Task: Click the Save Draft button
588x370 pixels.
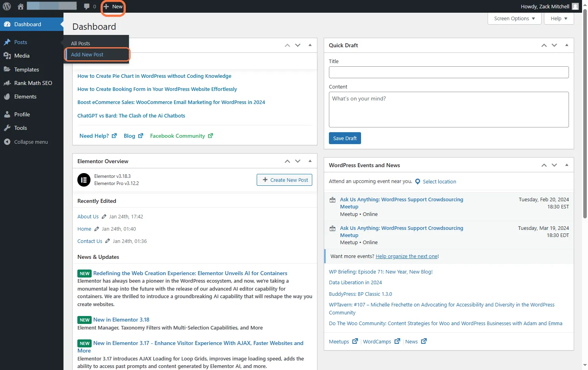Action: 345,138
